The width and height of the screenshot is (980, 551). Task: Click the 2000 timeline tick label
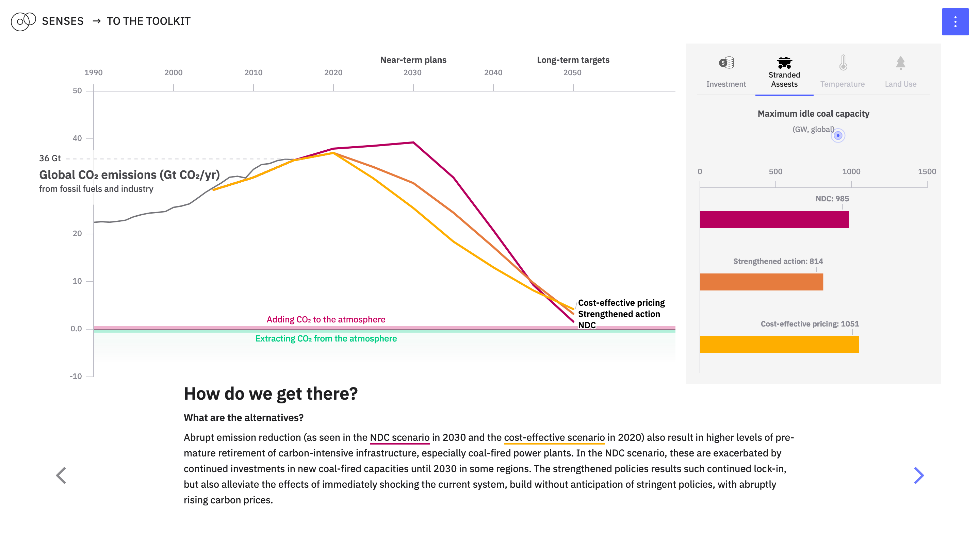tap(173, 73)
